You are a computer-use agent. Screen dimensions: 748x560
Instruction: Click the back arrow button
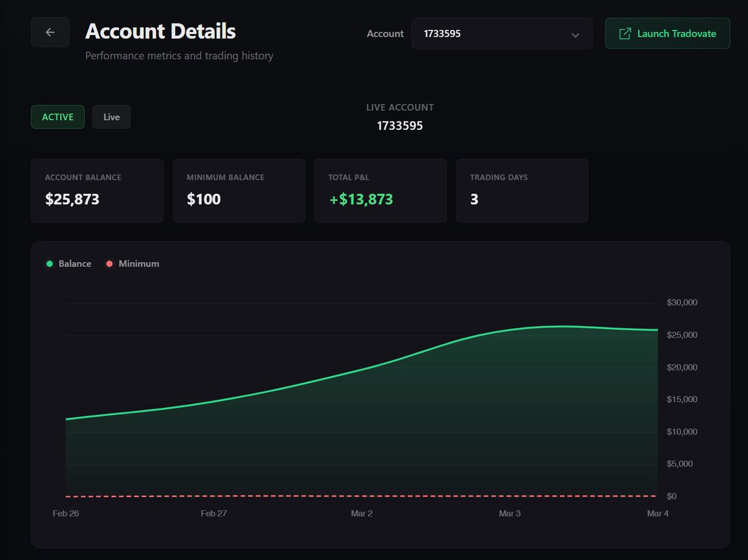pos(50,32)
